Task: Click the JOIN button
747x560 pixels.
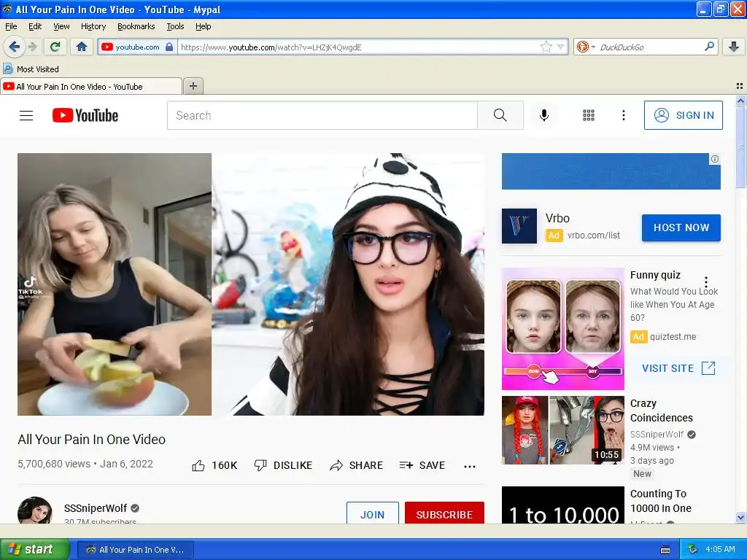Action: pos(373,513)
